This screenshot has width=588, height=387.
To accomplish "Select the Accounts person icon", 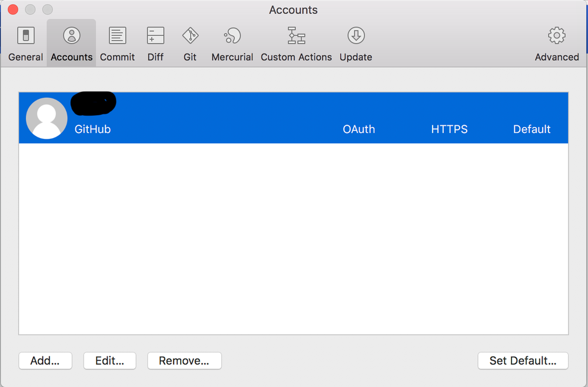I will point(72,36).
